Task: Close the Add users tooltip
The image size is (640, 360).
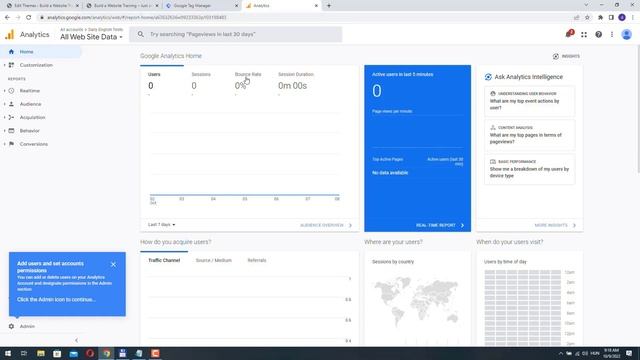Action: click(113, 264)
